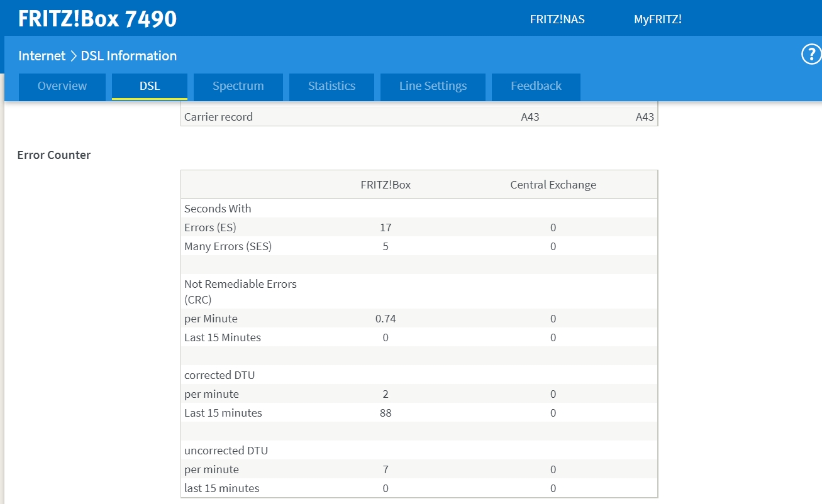Switch to the Line Settings tab

coord(433,86)
